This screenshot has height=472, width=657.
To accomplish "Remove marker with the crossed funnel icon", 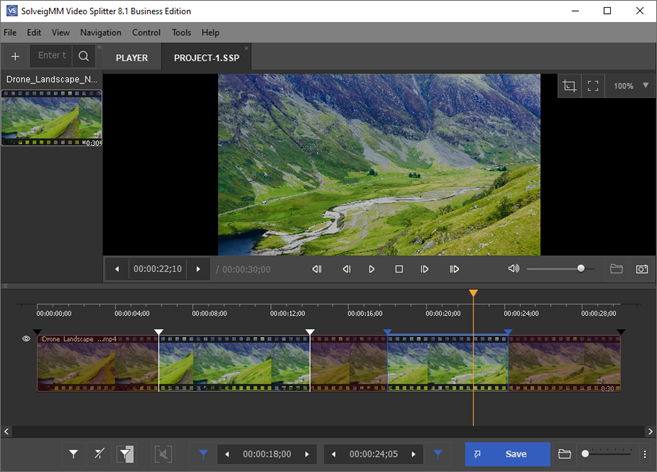I will pyautogui.click(x=99, y=454).
